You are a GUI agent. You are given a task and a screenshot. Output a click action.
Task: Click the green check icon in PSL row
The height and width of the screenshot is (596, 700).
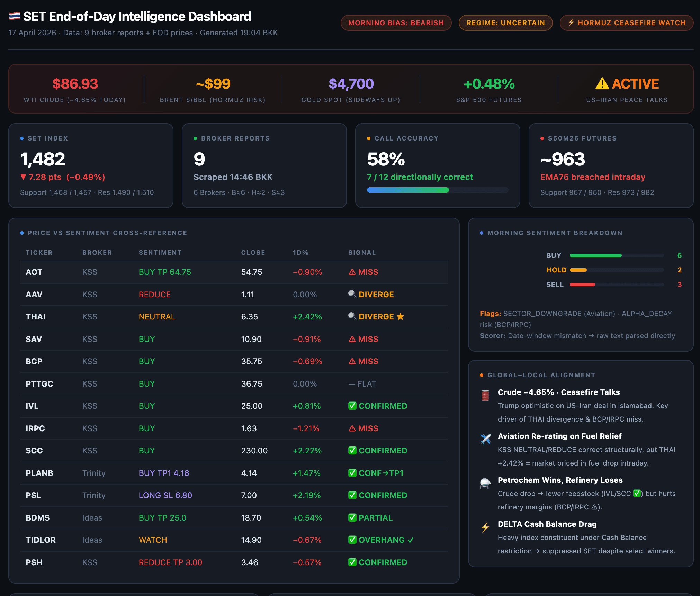point(352,495)
